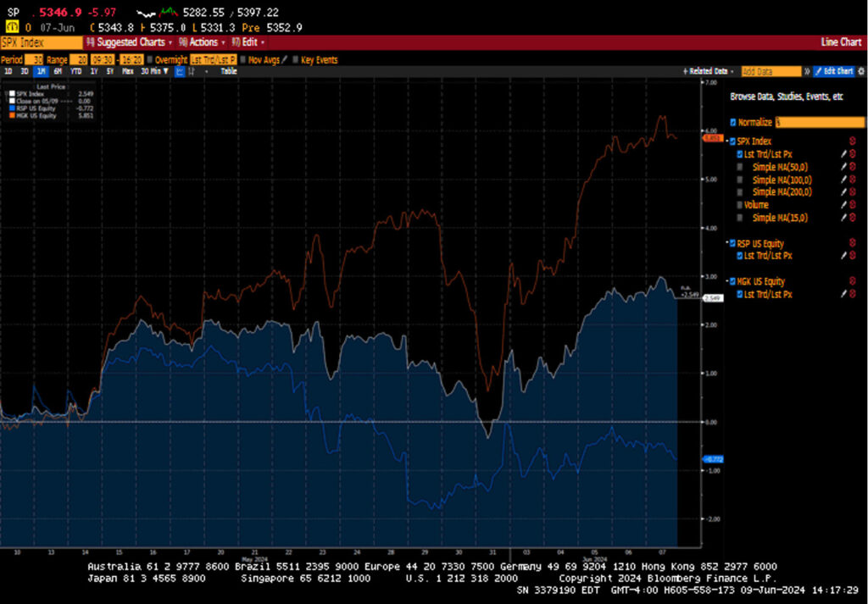The width and height of the screenshot is (868, 604).
Task: Select the YTD range tab
Action: (x=75, y=72)
